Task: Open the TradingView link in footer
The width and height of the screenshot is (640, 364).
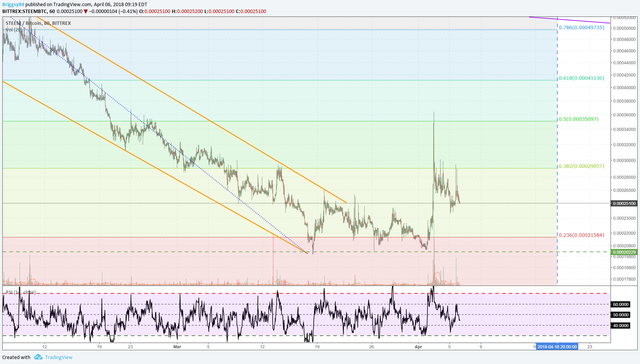Action: 58,357
